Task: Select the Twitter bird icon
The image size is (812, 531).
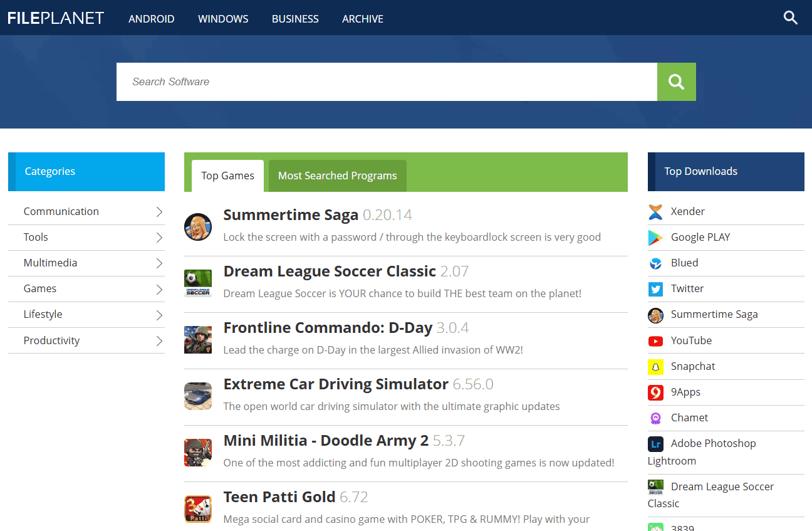Action: (655, 289)
